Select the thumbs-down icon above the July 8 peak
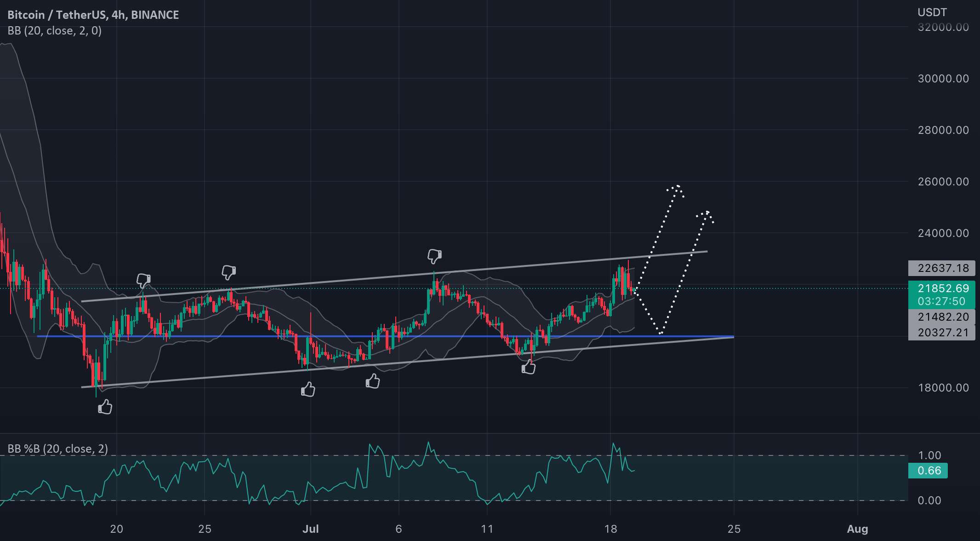 [434, 256]
